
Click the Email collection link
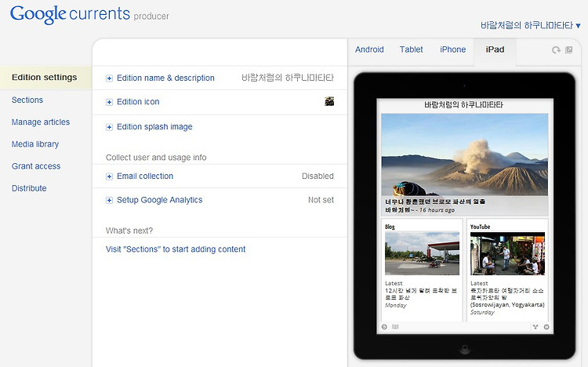(145, 176)
